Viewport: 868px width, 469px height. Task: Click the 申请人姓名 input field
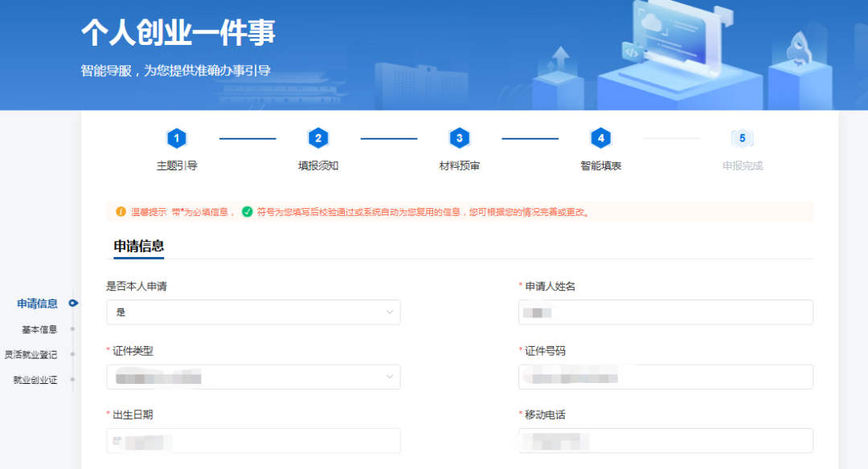(x=665, y=312)
